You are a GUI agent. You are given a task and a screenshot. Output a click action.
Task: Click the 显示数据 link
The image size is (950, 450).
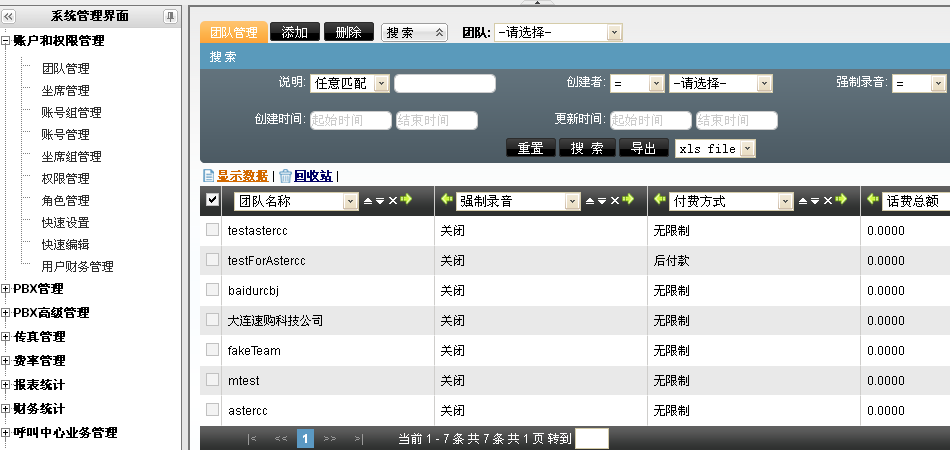(242, 176)
